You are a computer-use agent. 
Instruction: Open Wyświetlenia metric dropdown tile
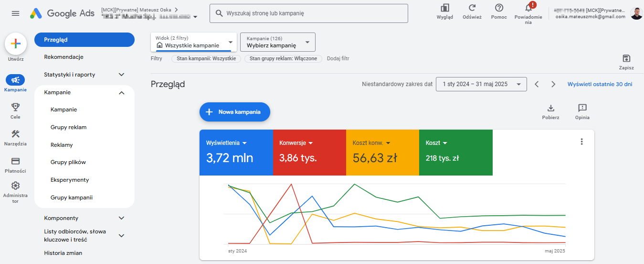point(236,153)
